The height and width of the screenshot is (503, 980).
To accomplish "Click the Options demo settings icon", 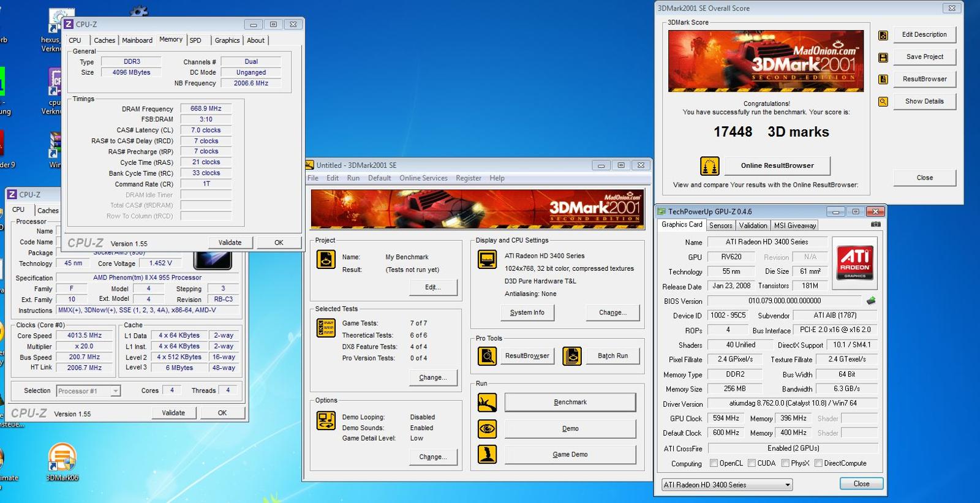I will tap(326, 421).
